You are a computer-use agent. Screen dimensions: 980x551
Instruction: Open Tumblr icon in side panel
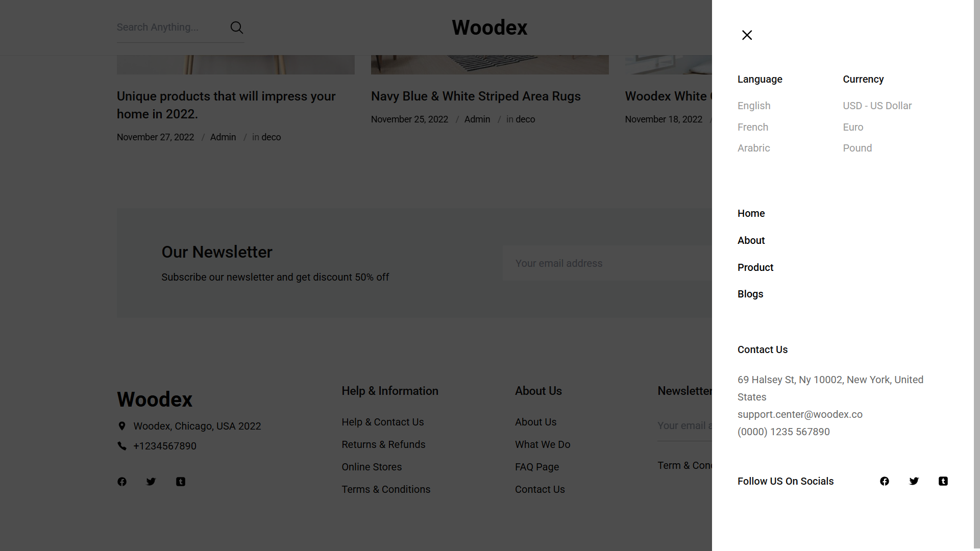(943, 481)
